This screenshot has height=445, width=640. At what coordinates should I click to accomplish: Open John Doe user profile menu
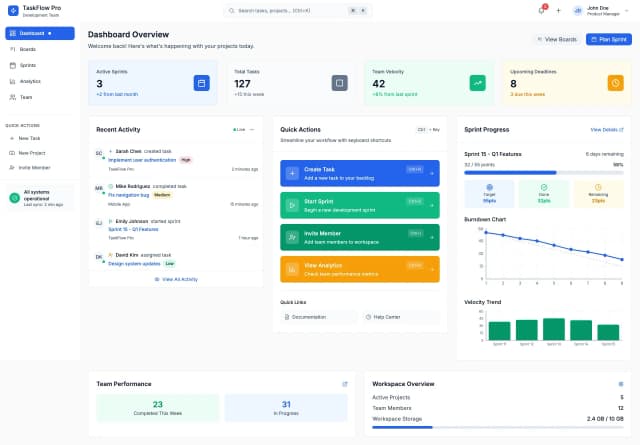point(602,11)
